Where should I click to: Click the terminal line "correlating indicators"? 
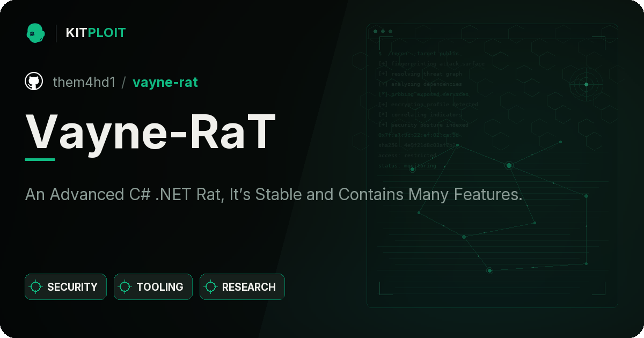click(x=420, y=115)
